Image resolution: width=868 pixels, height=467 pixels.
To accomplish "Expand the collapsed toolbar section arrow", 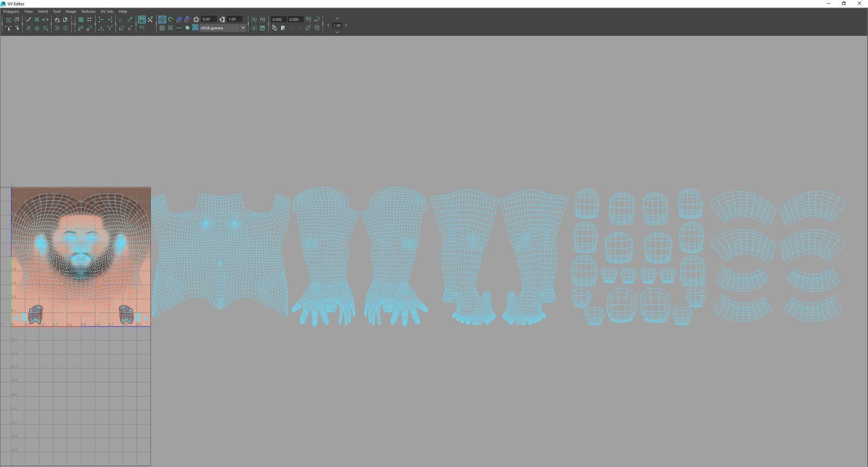I will coord(72,24).
